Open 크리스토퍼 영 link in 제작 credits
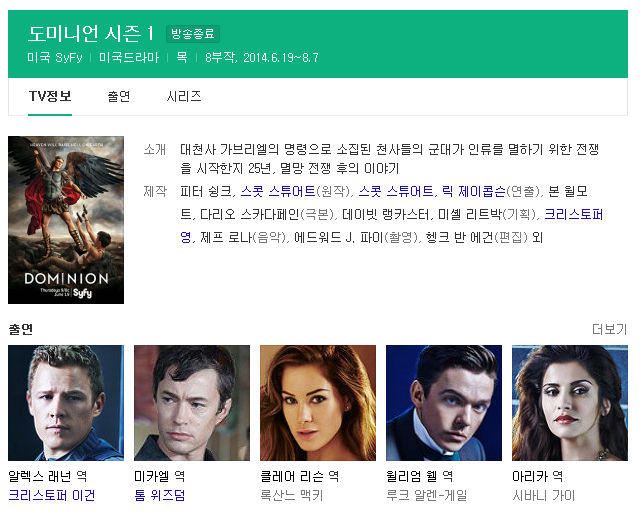This screenshot has width=640, height=514. click(573, 214)
